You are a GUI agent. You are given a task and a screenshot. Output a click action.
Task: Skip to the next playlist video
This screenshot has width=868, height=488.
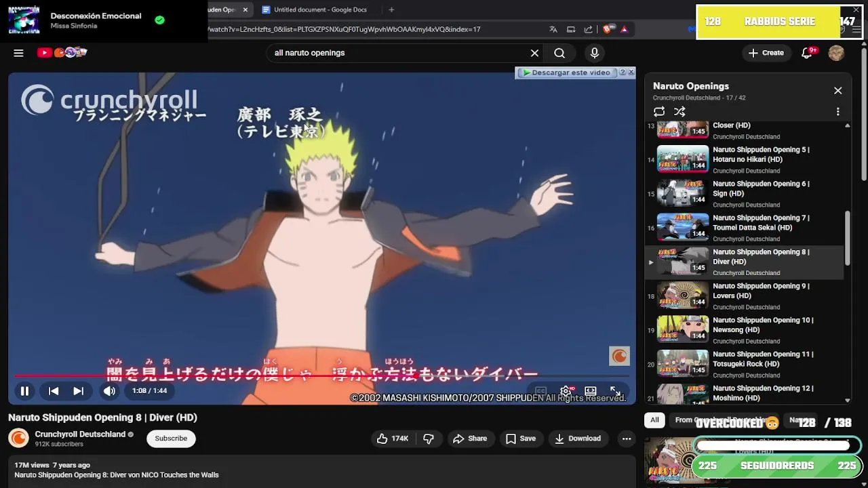79,391
